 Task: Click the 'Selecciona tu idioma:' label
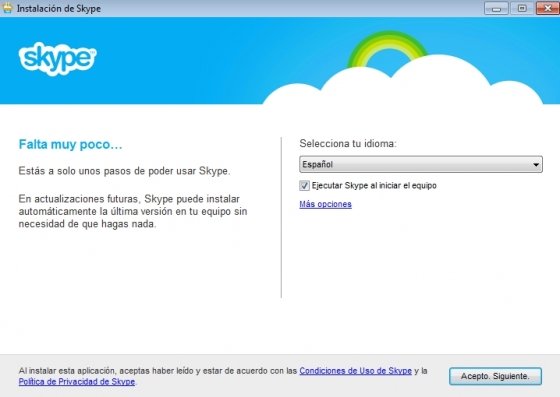click(348, 144)
